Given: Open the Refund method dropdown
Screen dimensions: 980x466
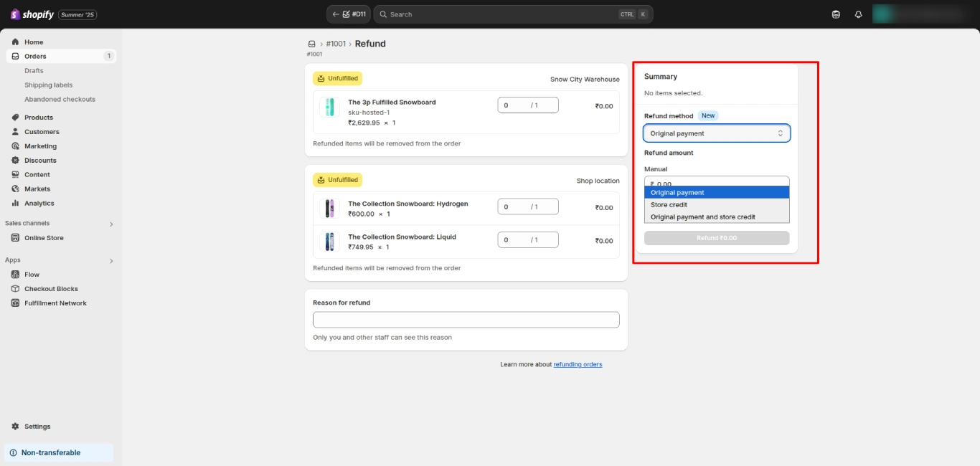Looking at the screenshot, I should click(x=717, y=133).
